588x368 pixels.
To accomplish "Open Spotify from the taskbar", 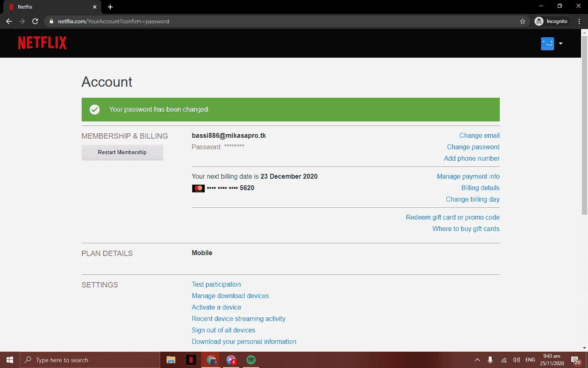I will (x=251, y=360).
